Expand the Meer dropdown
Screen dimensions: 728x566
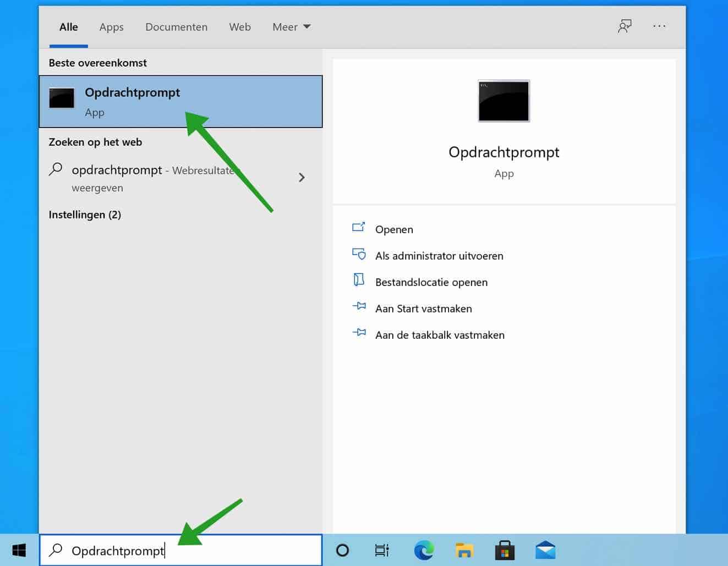click(292, 27)
